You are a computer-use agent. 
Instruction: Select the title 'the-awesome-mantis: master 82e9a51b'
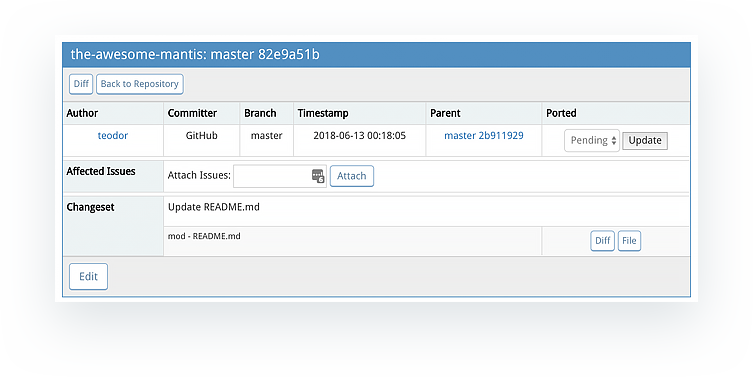pos(195,54)
